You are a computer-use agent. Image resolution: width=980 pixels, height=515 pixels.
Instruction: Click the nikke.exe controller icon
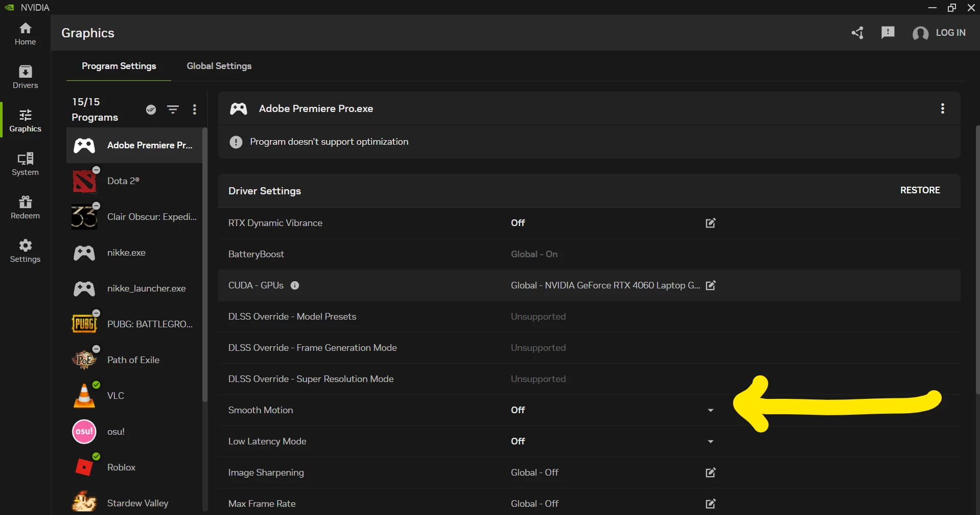(84, 253)
